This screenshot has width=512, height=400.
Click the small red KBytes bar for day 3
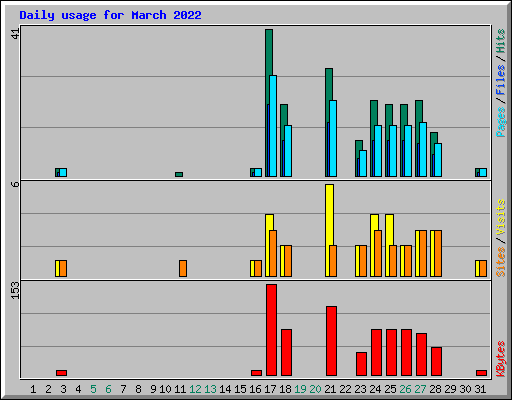(61, 373)
